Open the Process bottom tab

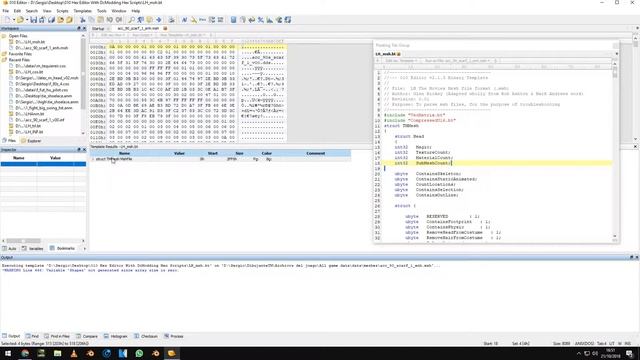click(174, 336)
